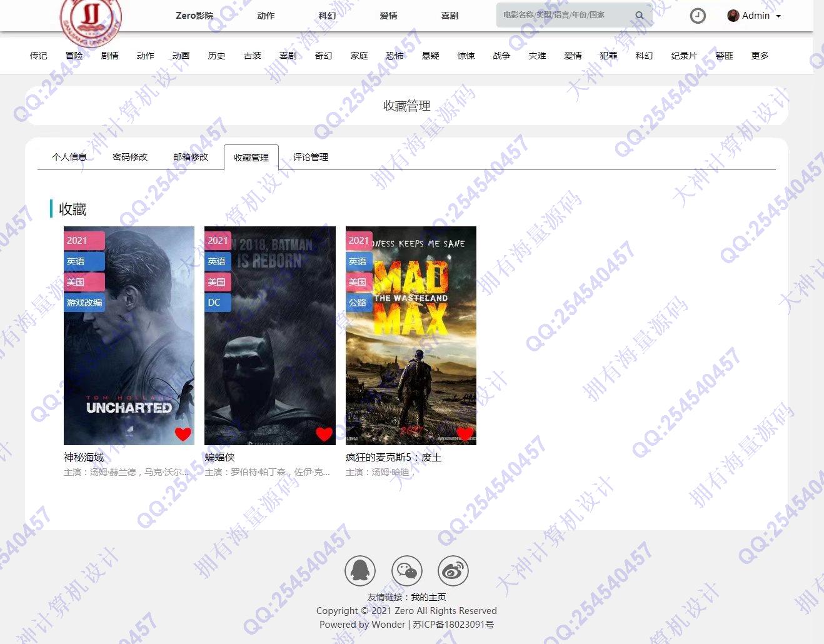The image size is (824, 644).
Task: Click the 公路 tag on Mad Max
Action: click(358, 303)
